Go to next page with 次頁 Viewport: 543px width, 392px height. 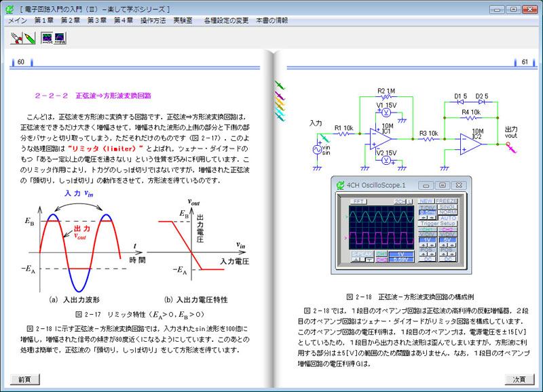pyautogui.click(x=519, y=380)
